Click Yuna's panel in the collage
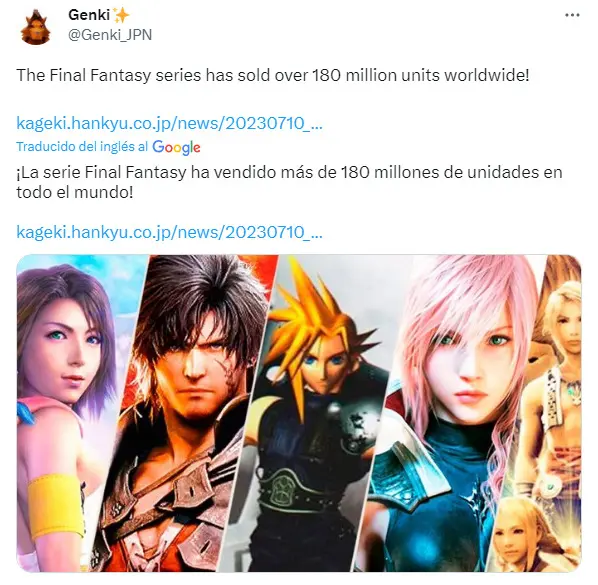The width and height of the screenshot is (598, 585). tap(71, 412)
